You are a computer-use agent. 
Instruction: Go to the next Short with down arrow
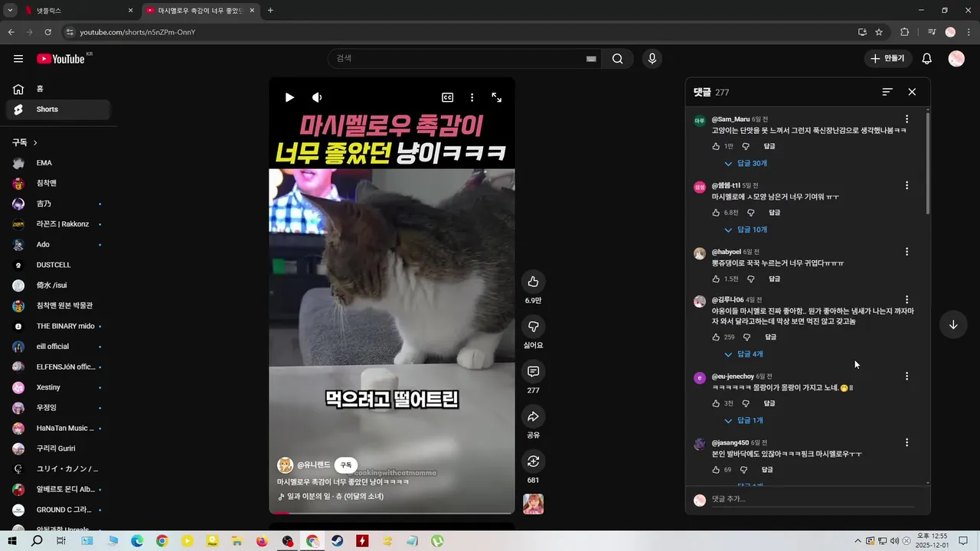pos(953,324)
